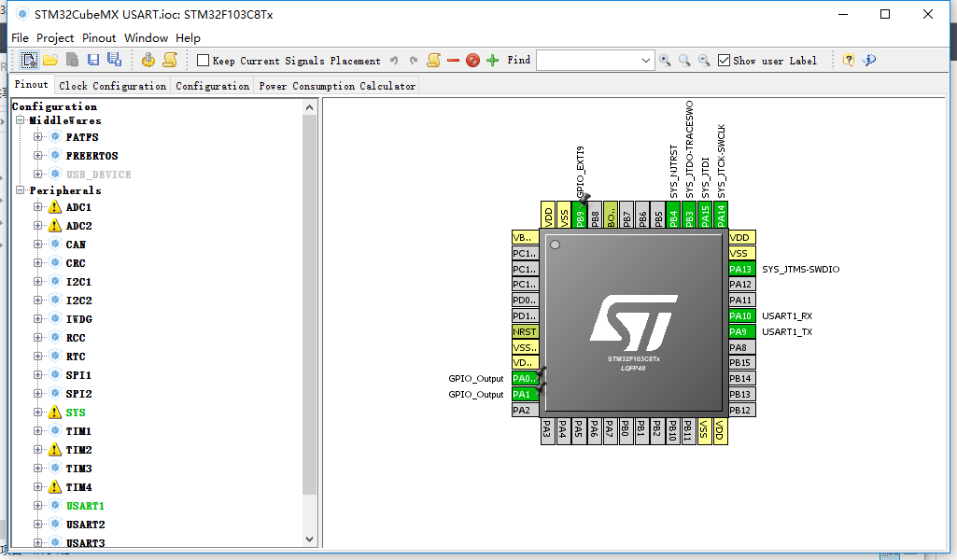The height and width of the screenshot is (560, 957).
Task: Expand the FREERTOS tree node
Action: (38, 156)
